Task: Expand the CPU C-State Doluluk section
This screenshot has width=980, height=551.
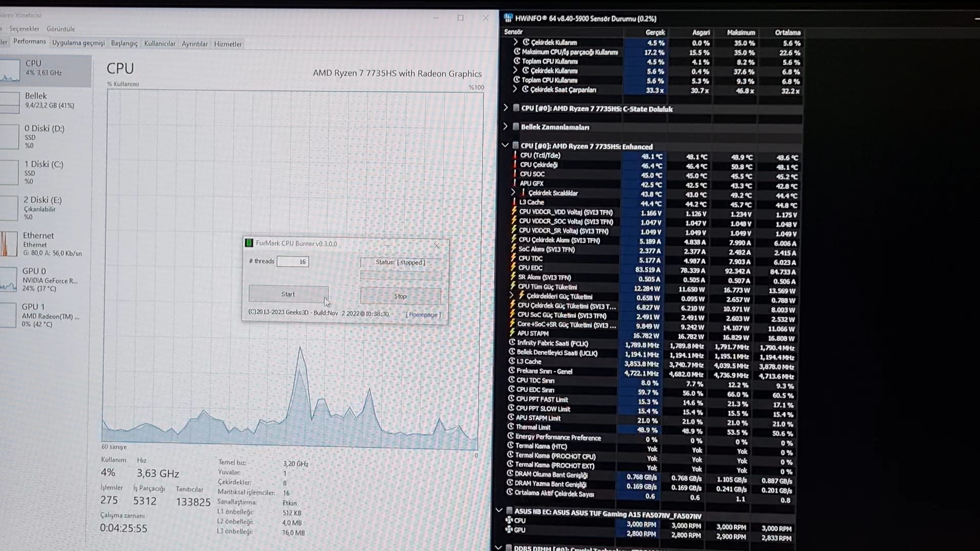Action: click(x=505, y=108)
